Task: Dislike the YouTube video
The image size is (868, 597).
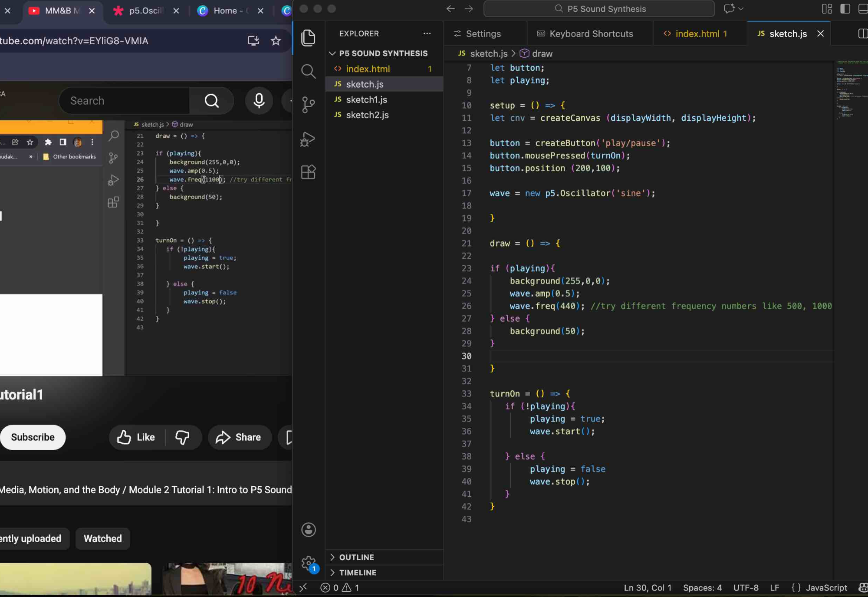Action: pos(182,437)
